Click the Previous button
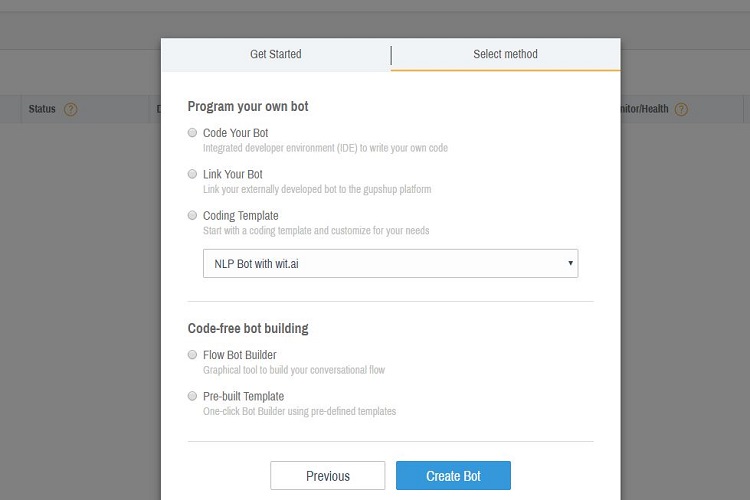Viewport: 750px width, 500px height. pos(328,476)
